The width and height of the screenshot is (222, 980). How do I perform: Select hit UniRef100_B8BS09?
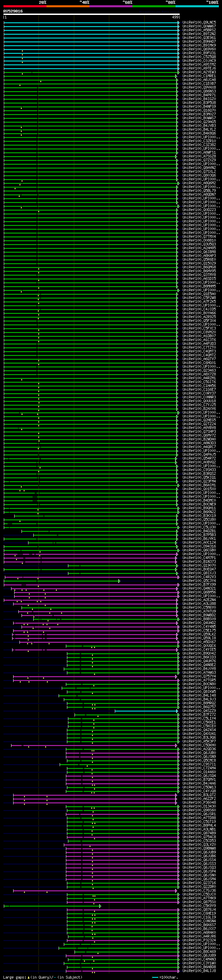click(199, 619)
